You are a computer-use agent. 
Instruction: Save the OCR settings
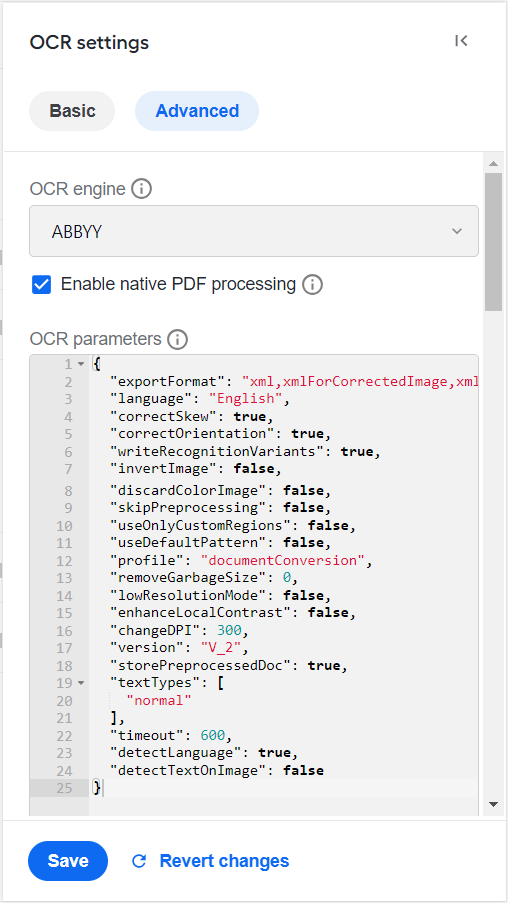coord(68,861)
